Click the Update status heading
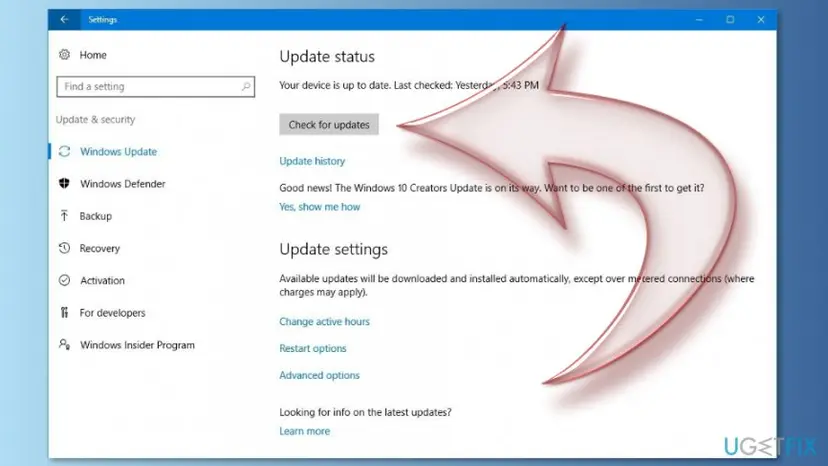 327,57
